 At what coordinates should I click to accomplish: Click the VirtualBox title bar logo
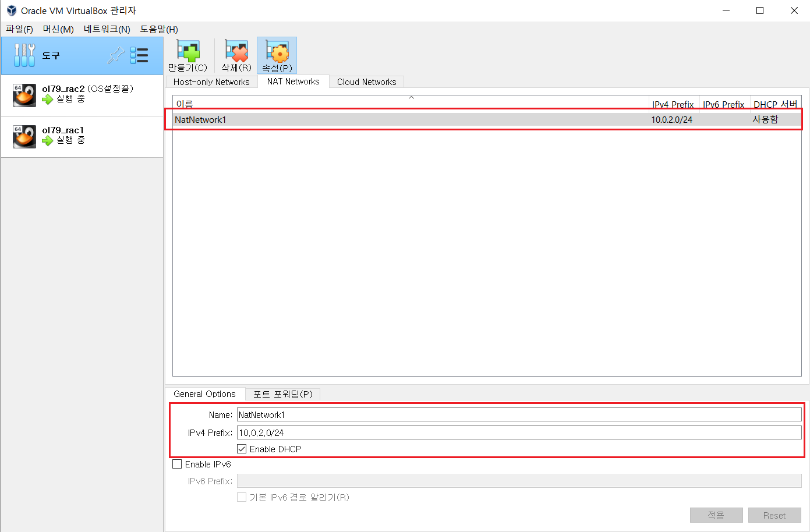click(x=11, y=10)
